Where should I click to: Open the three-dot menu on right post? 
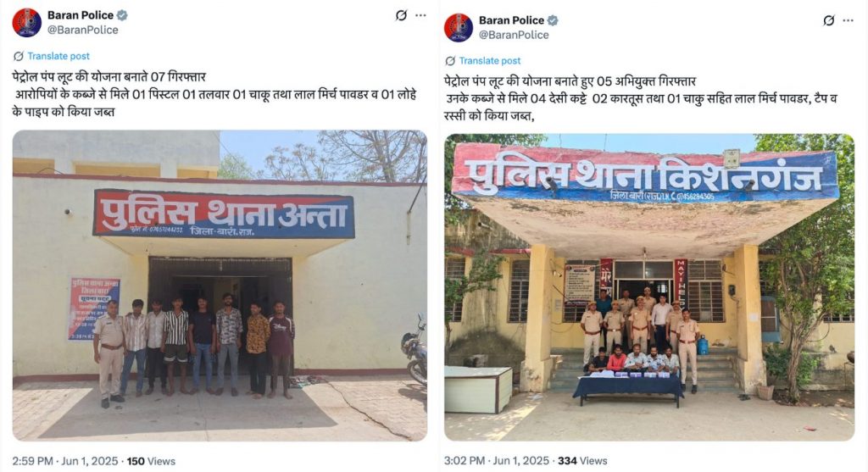[848, 20]
